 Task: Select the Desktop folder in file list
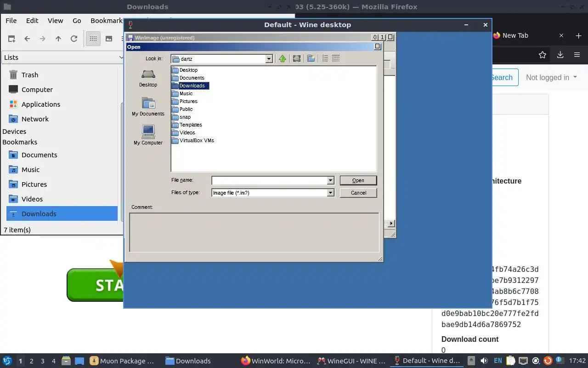coord(185,70)
